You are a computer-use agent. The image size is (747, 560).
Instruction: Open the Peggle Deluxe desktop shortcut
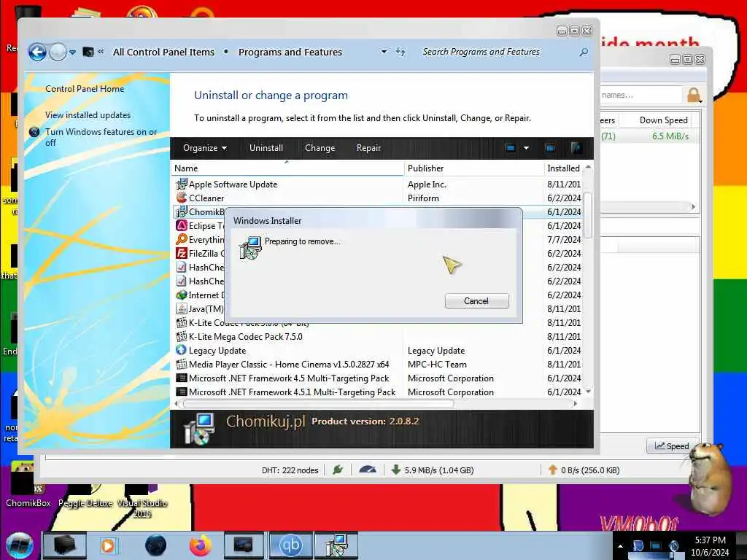click(86, 497)
